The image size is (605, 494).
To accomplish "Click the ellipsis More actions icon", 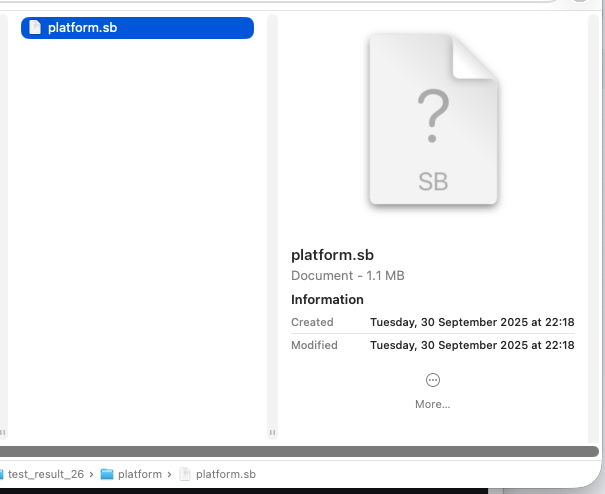I will click(433, 380).
